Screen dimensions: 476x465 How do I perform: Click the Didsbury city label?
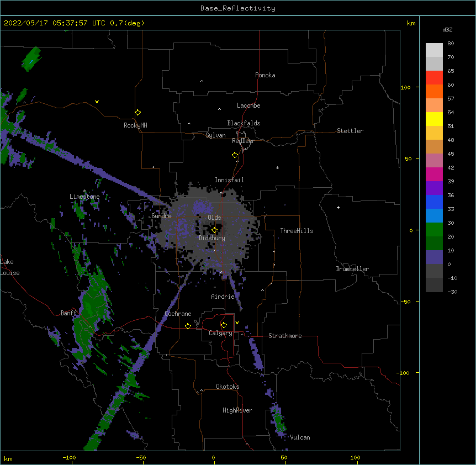pos(212,238)
